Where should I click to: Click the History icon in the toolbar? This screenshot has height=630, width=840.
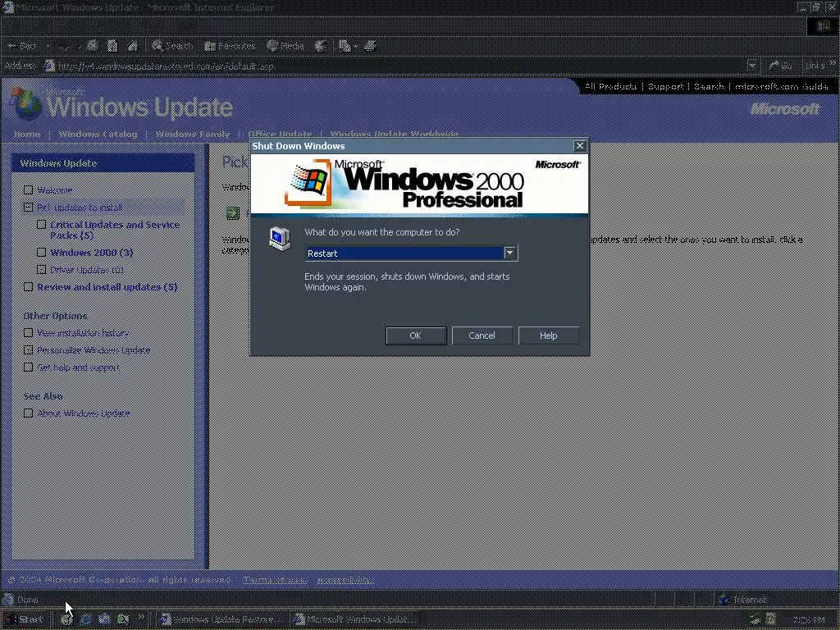[x=321, y=46]
